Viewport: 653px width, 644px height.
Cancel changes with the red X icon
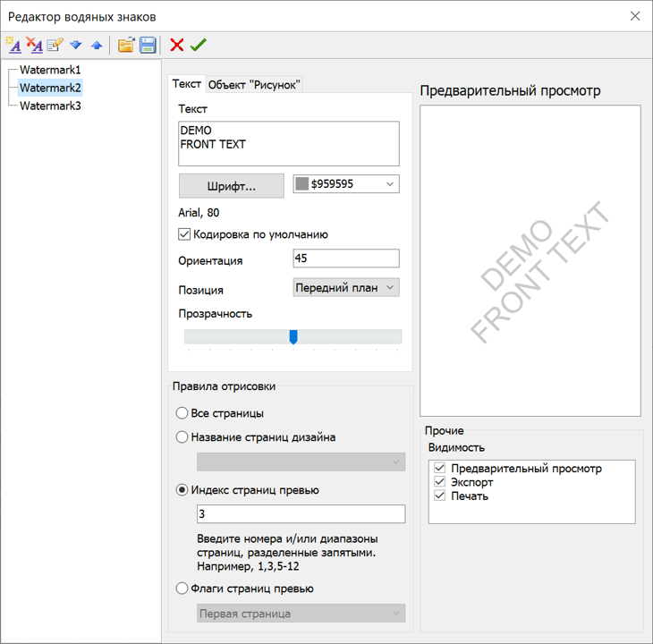tap(177, 45)
